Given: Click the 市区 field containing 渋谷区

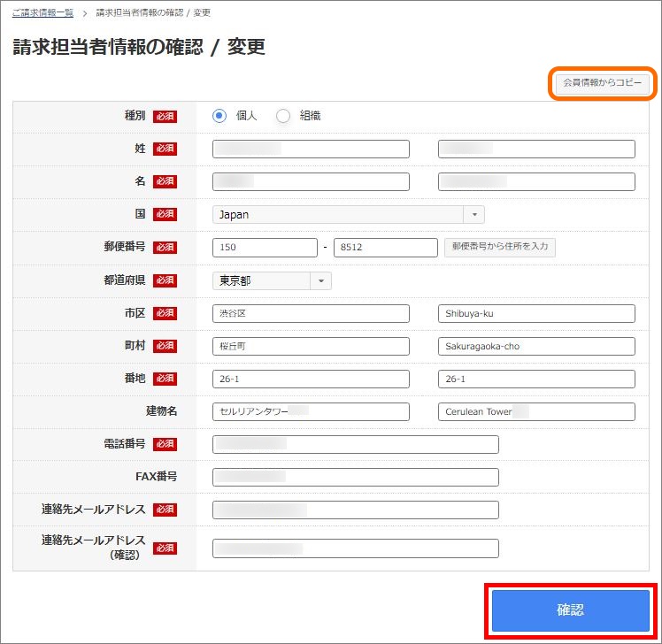Looking at the screenshot, I should click(311, 313).
